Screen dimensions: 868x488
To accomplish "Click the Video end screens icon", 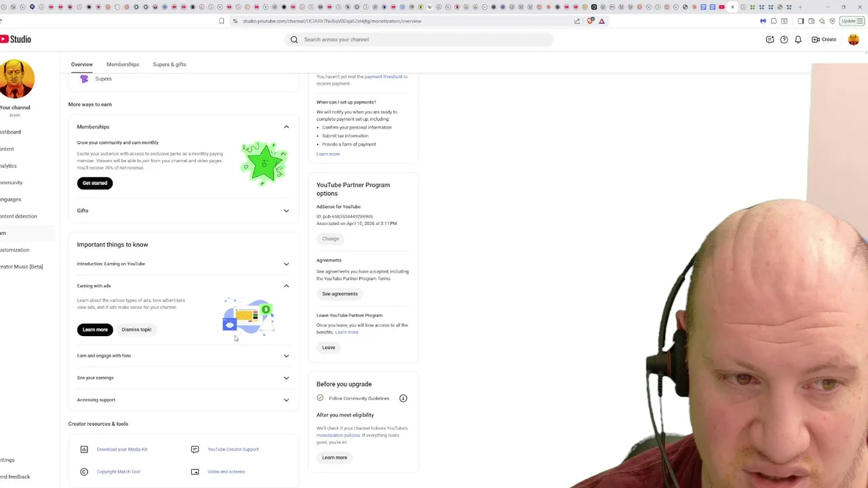I will point(195,472).
